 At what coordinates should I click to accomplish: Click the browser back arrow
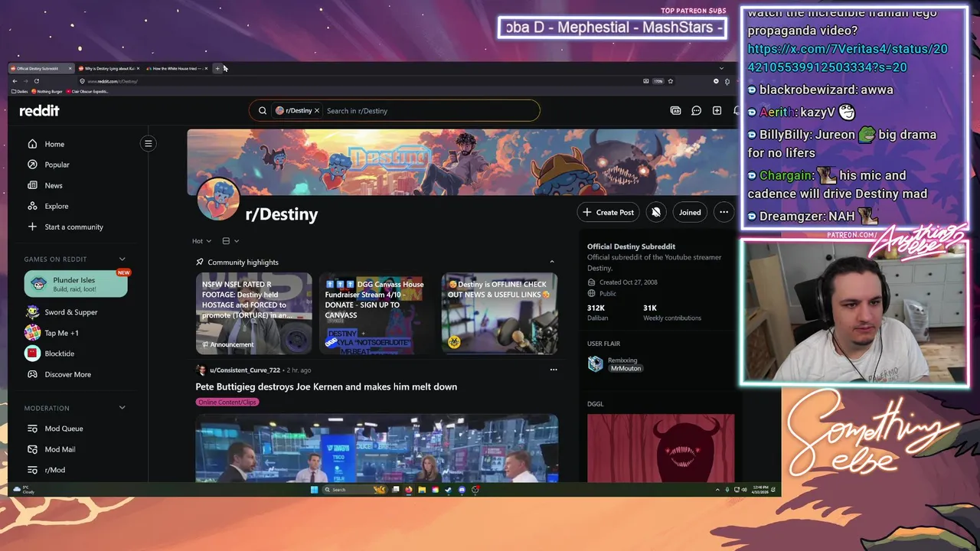pos(15,81)
